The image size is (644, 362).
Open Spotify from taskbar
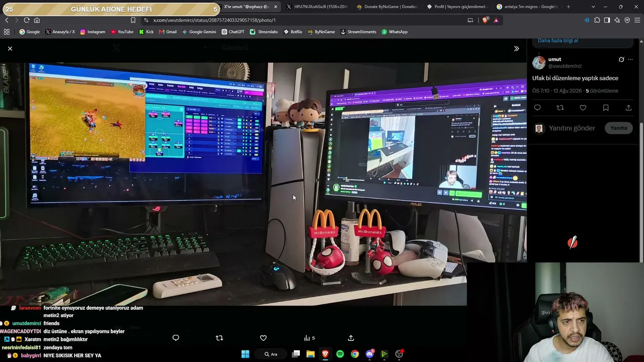[340, 354]
